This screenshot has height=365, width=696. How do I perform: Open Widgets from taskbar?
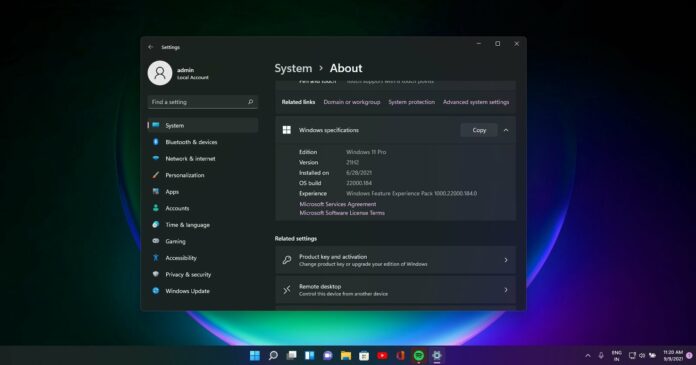[x=309, y=355]
